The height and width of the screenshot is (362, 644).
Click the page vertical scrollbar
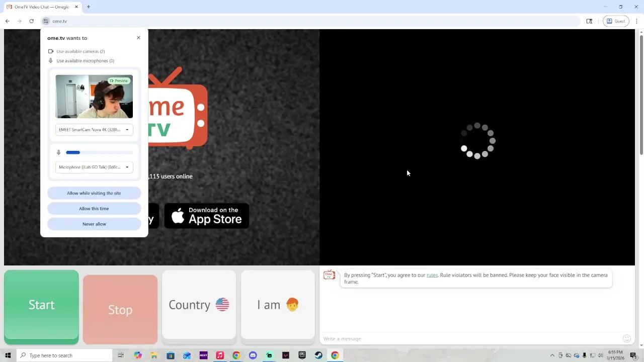pyautogui.click(x=641, y=94)
